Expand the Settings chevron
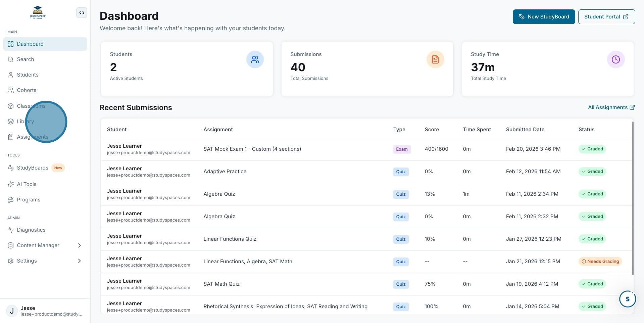The height and width of the screenshot is (323, 644). 80,261
